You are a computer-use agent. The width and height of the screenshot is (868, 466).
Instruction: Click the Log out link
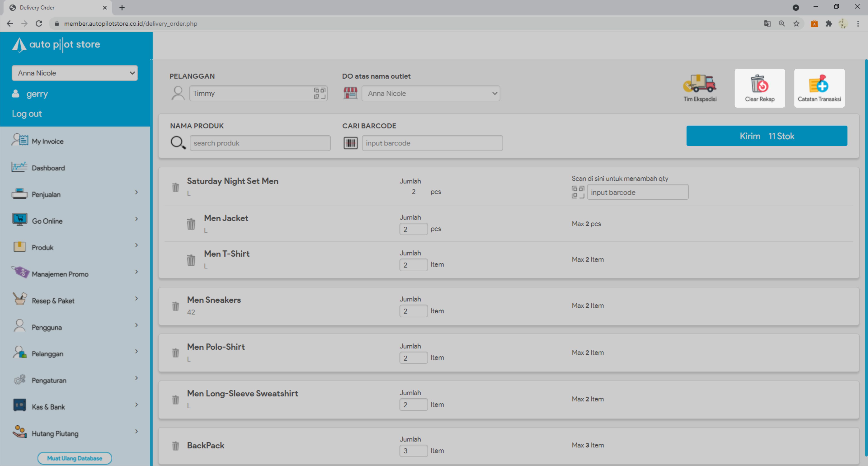(27, 113)
